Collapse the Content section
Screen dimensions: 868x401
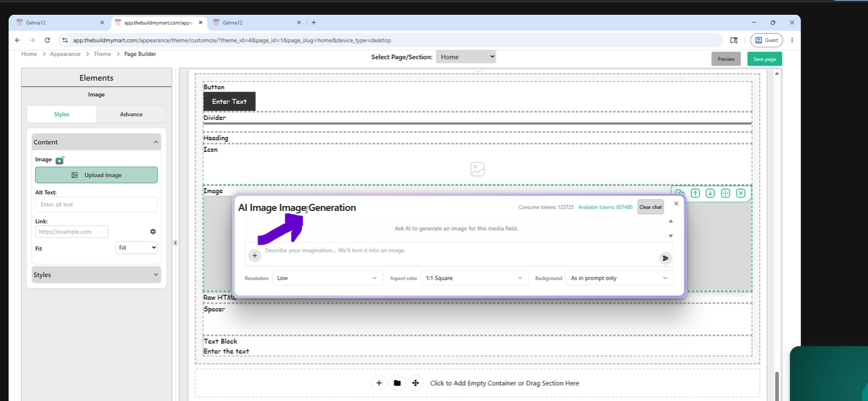pyautogui.click(x=97, y=142)
